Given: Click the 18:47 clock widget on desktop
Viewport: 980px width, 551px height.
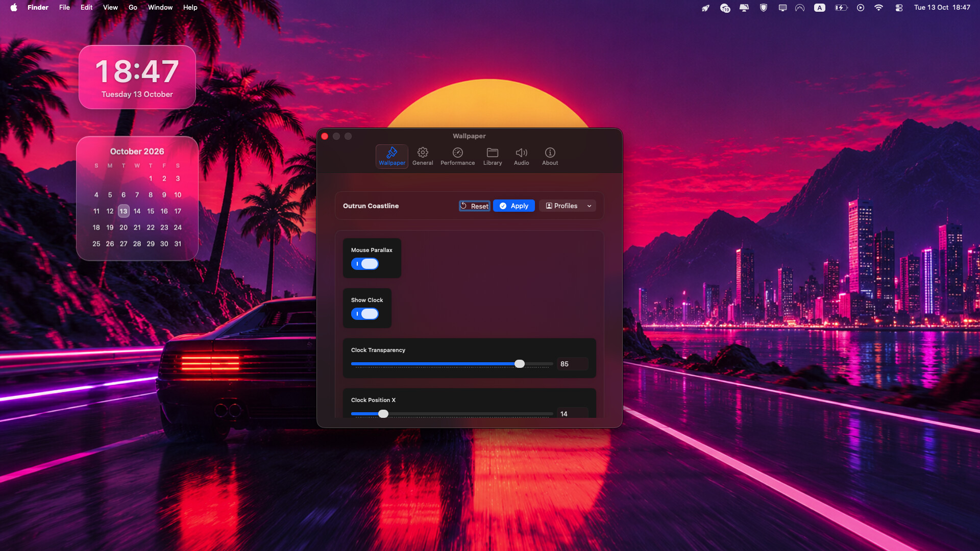Looking at the screenshot, I should pyautogui.click(x=137, y=77).
